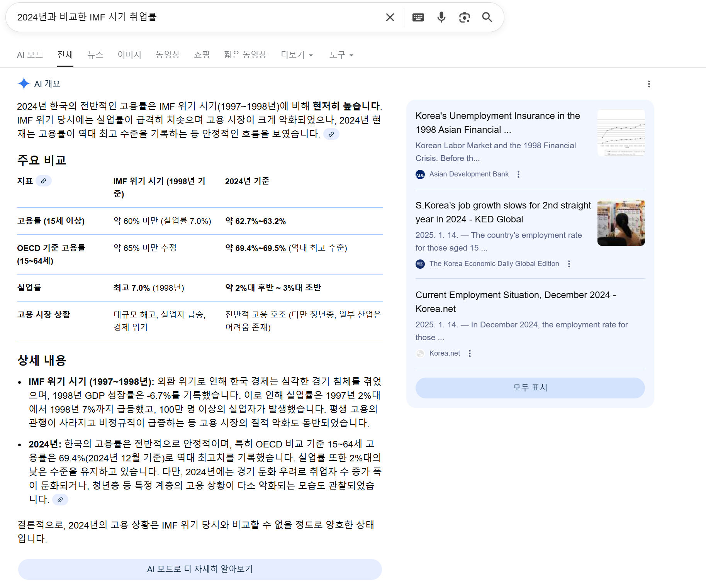
Task: Click AI 모드로 더 자세히 알아보기 button
Action: [200, 569]
